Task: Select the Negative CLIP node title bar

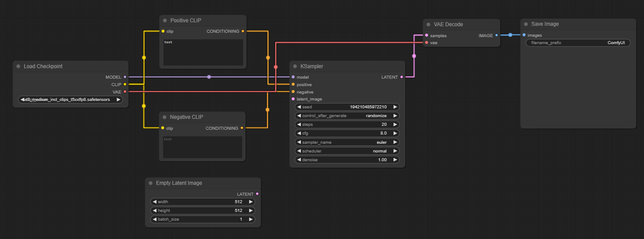Action: click(205, 117)
